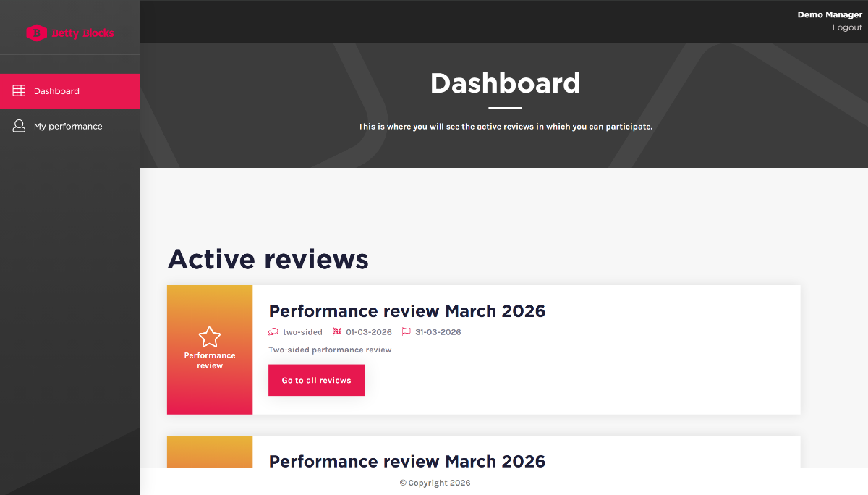
Task: Click the Two-sided performance review description
Action: [330, 350]
